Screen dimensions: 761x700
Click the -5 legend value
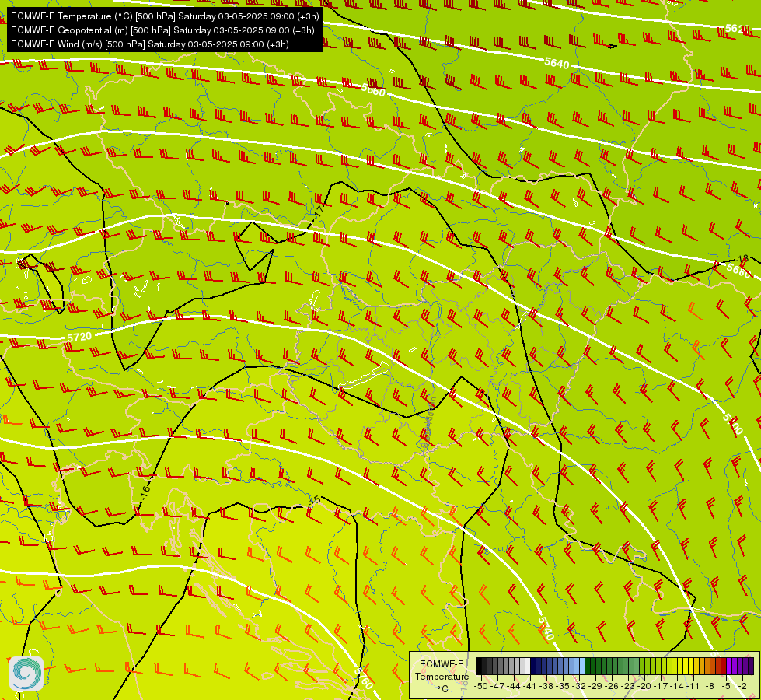tap(726, 686)
